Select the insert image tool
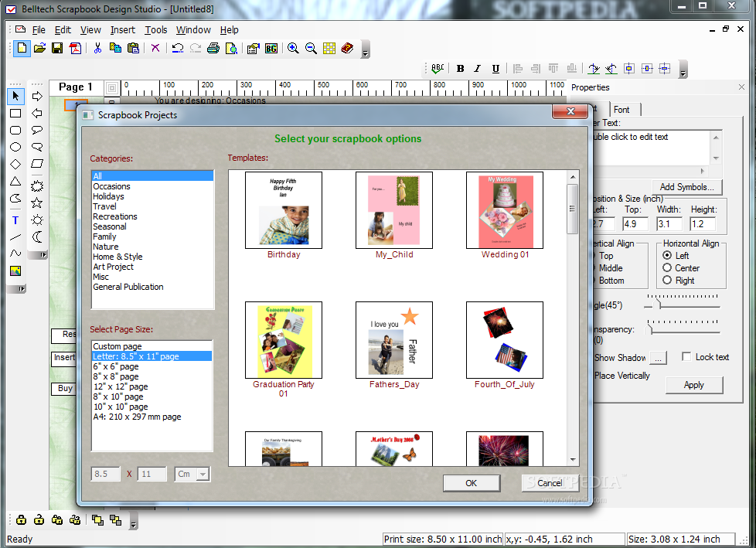The width and height of the screenshot is (756, 548). pyautogui.click(x=15, y=271)
